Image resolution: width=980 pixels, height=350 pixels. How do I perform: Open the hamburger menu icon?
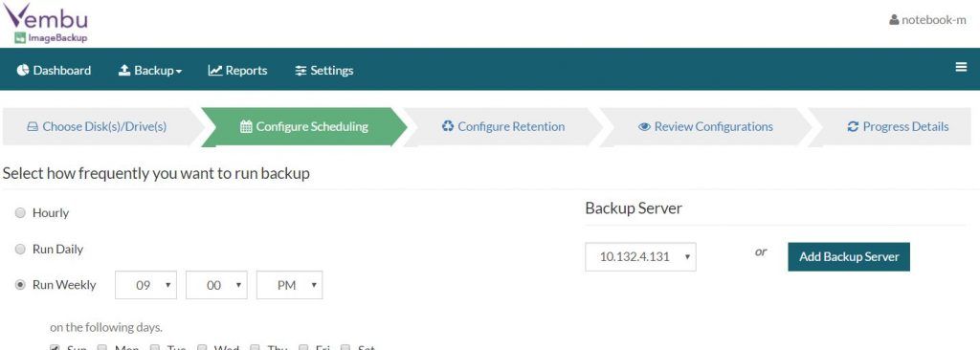961,68
